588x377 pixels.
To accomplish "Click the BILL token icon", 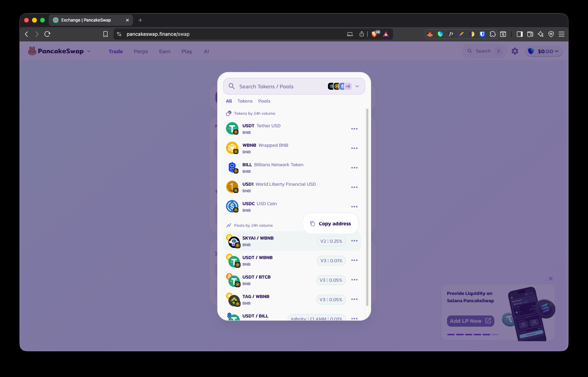I will pos(232,168).
